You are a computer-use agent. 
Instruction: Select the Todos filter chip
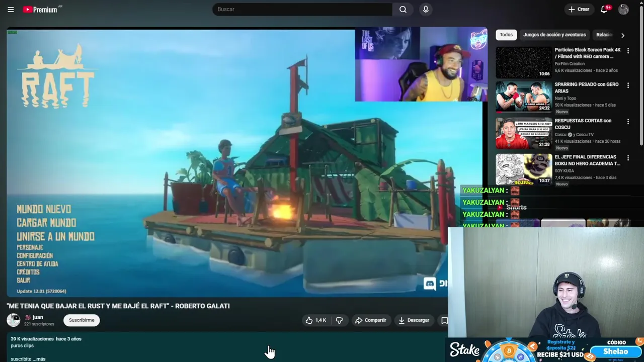[x=506, y=35]
